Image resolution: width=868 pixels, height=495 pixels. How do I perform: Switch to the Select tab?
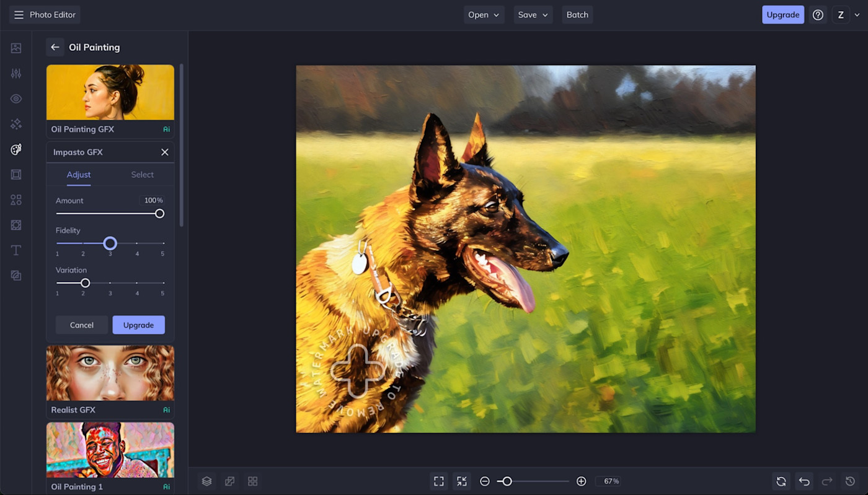tap(142, 175)
